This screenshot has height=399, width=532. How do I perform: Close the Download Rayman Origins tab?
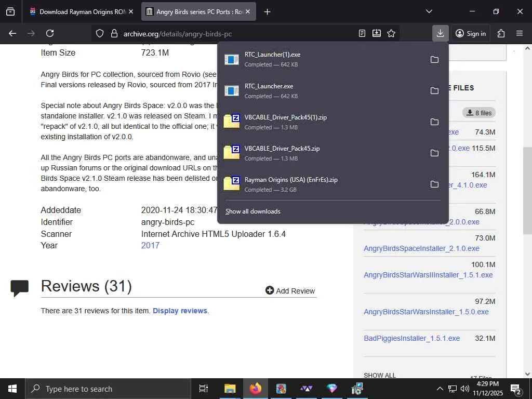pyautogui.click(x=131, y=11)
